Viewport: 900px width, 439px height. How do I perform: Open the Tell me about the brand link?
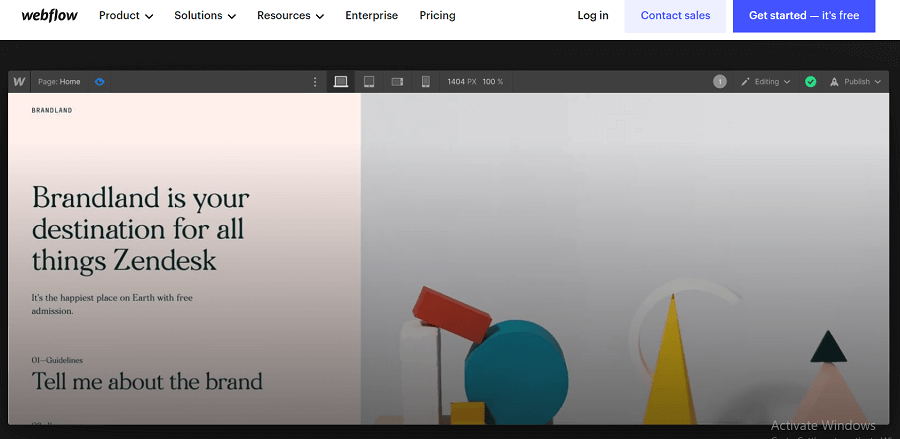point(147,381)
